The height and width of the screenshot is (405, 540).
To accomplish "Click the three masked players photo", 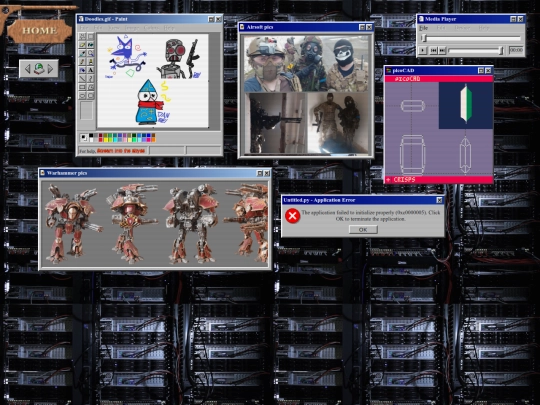I will (307, 64).
